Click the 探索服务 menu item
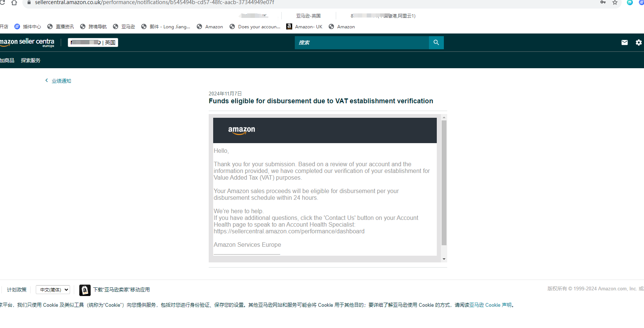The image size is (644, 328). [31, 60]
